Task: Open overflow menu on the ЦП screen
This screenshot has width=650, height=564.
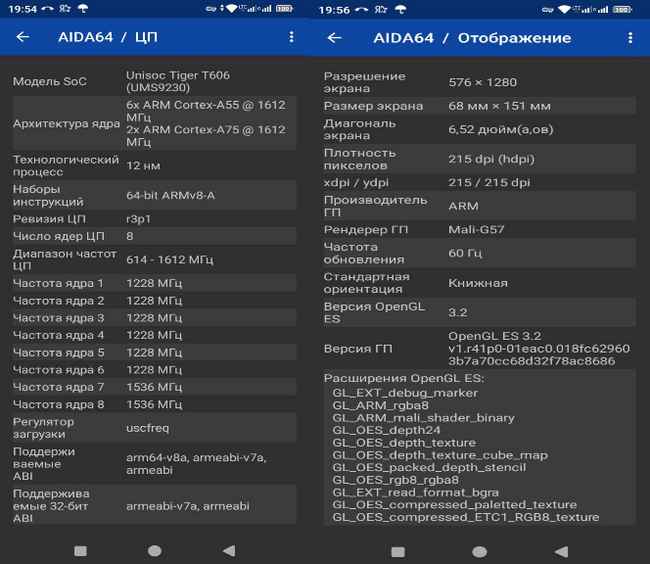Action: point(291,37)
